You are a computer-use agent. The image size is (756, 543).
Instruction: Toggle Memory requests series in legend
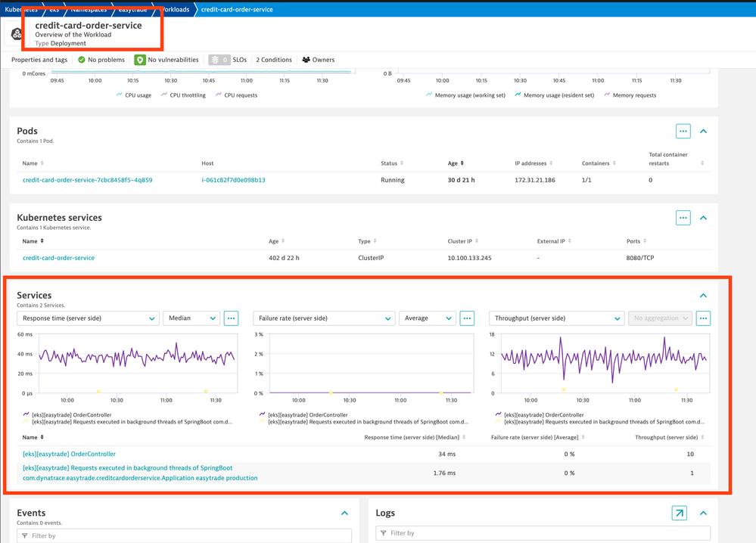click(x=630, y=95)
